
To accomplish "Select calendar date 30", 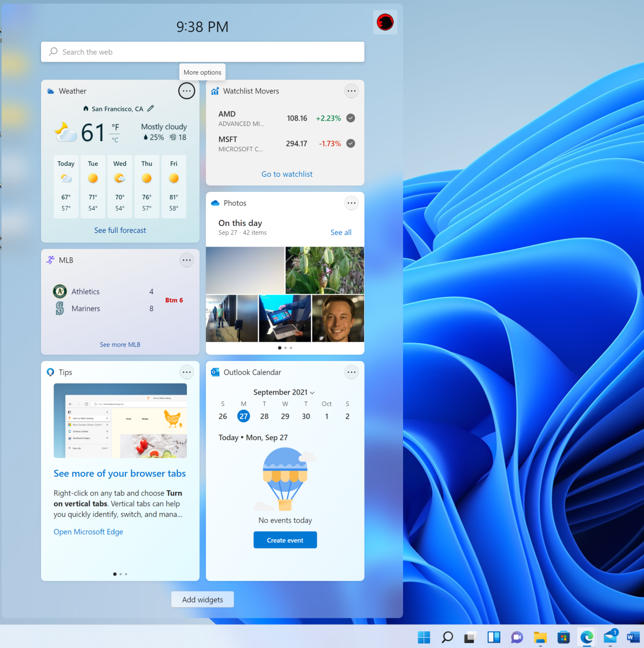I will pyautogui.click(x=306, y=416).
